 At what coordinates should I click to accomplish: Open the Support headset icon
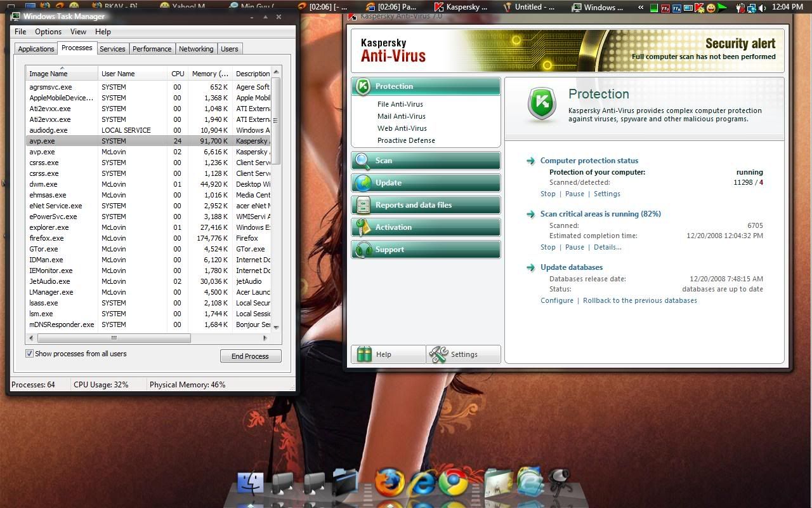click(x=363, y=250)
